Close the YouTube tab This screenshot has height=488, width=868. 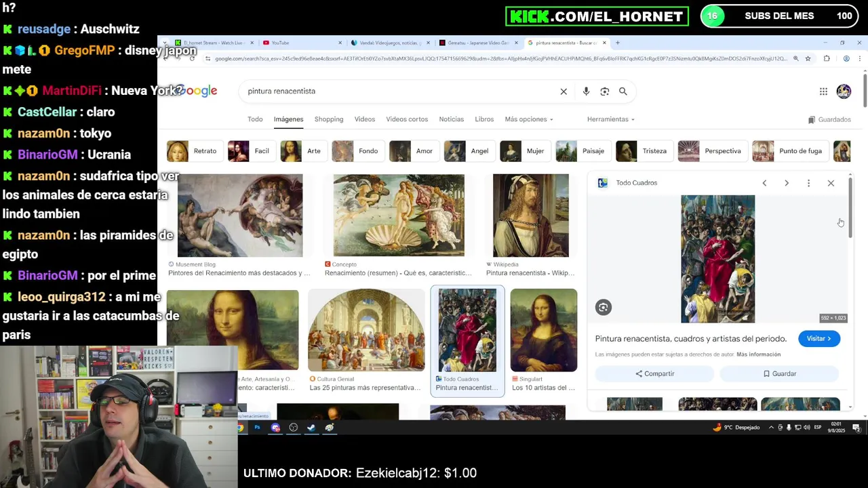[x=340, y=43]
